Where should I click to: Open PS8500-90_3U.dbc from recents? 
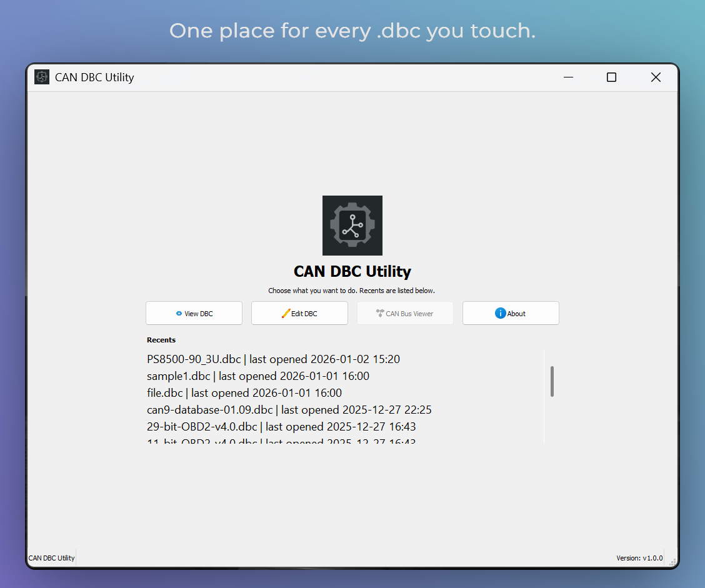click(273, 359)
